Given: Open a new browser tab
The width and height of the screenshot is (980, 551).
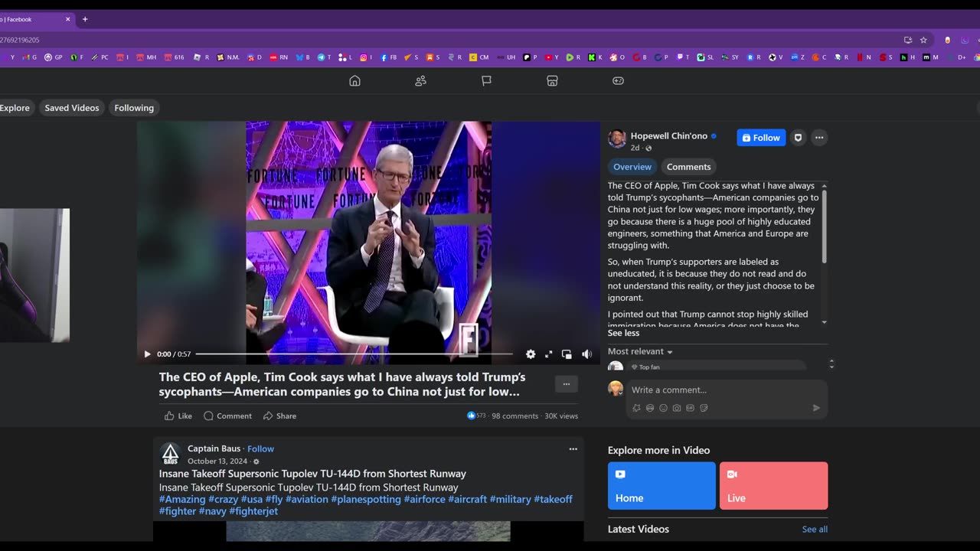Looking at the screenshot, I should tap(85, 19).
